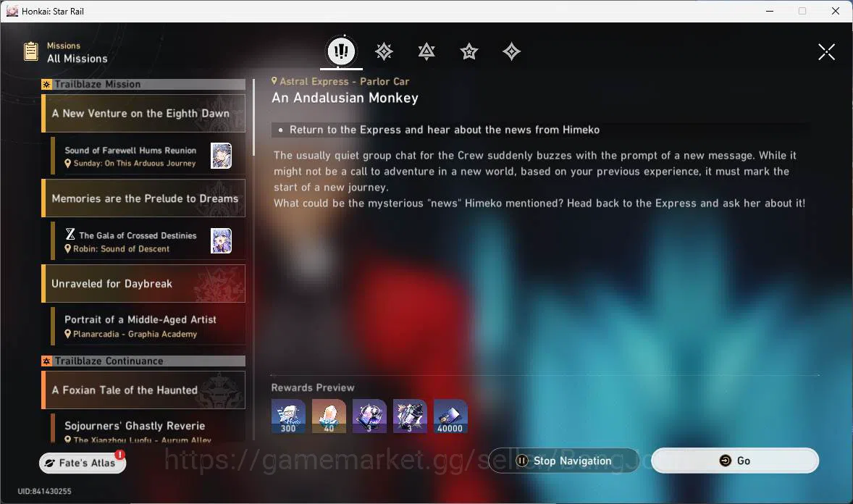
Task: Switch to the triangle-star mission filter tab
Action: [426, 51]
